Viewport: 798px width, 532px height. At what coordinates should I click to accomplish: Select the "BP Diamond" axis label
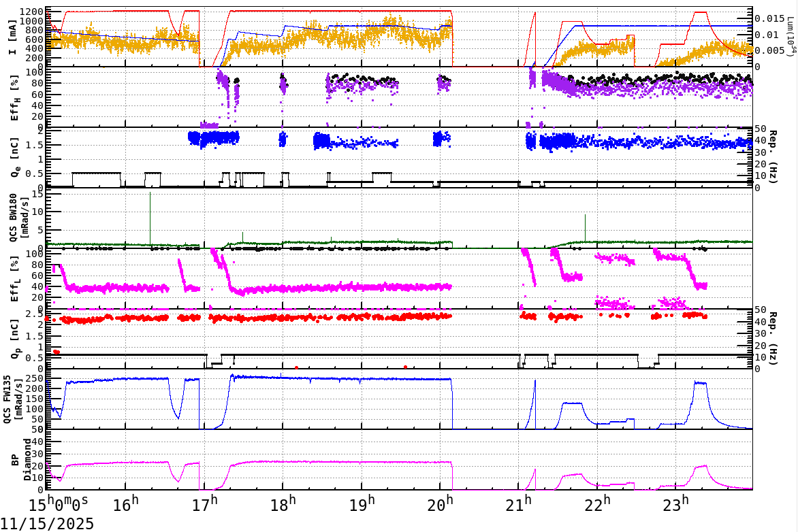click(x=21, y=460)
